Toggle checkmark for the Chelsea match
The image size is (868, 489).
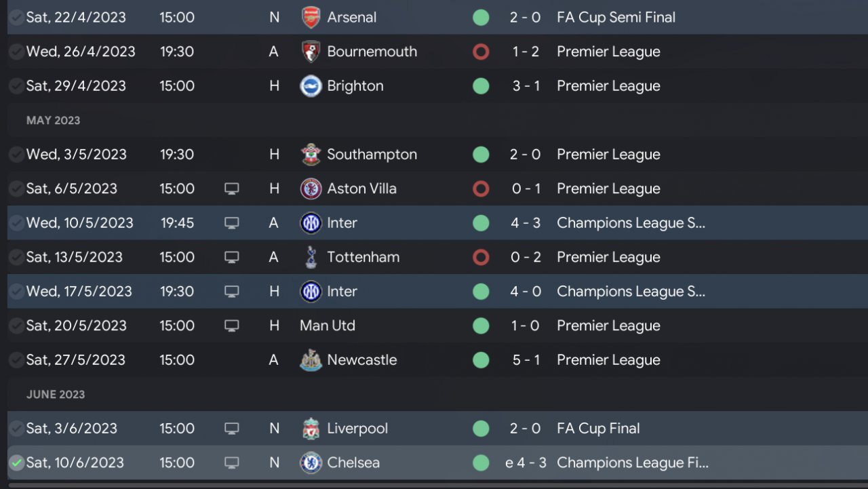[16, 463]
